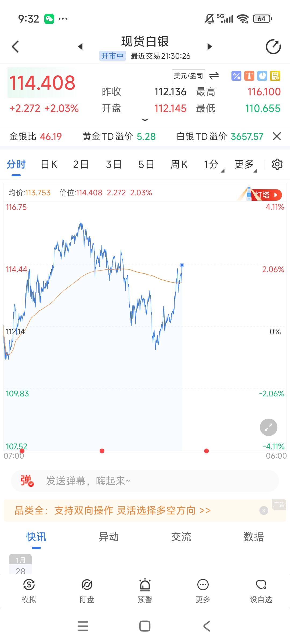
Task: Open the blue percent calculator icon
Action: 236,76
